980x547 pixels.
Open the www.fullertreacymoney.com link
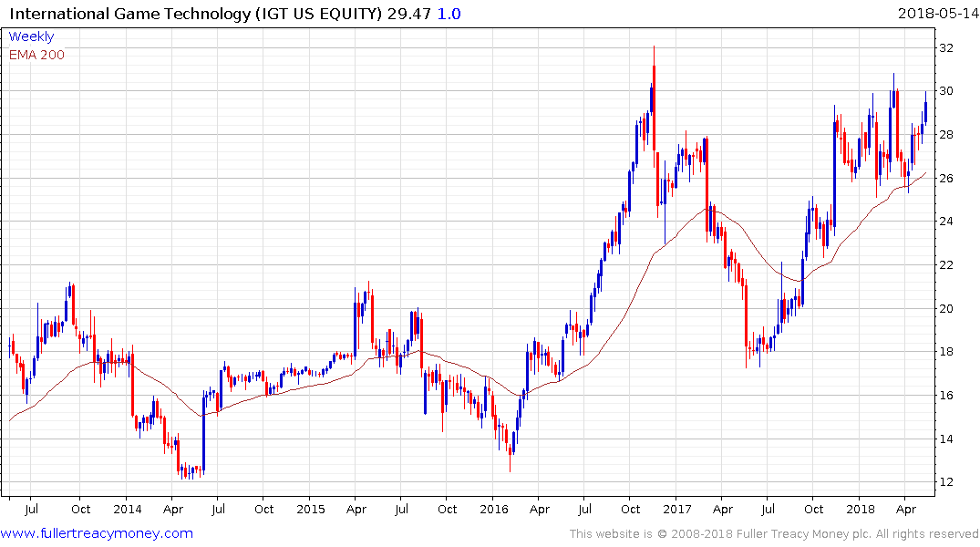(x=97, y=533)
